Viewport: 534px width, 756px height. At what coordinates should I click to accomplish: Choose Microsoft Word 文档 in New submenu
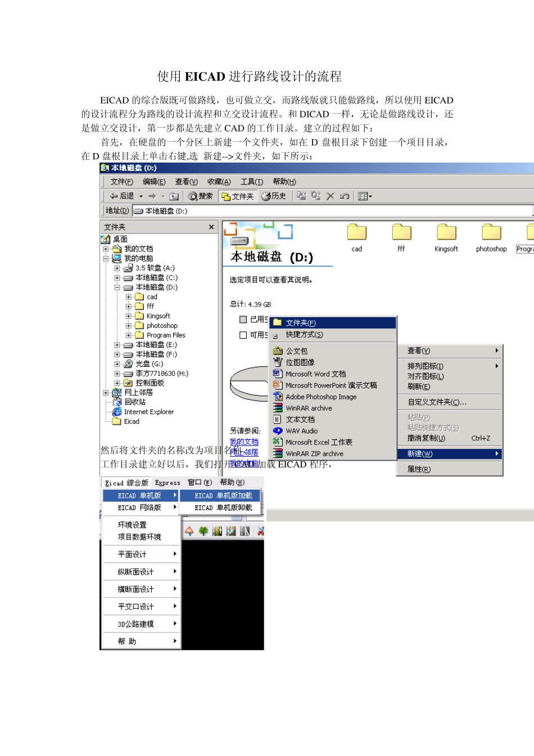(333, 374)
